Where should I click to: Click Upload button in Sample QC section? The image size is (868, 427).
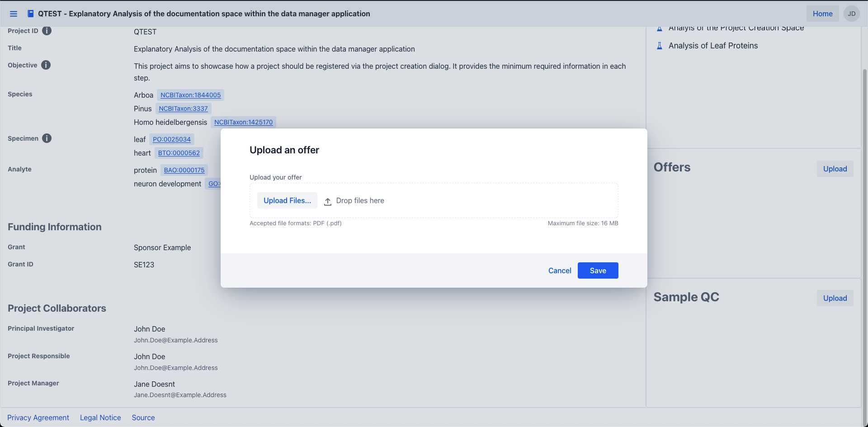pos(835,298)
